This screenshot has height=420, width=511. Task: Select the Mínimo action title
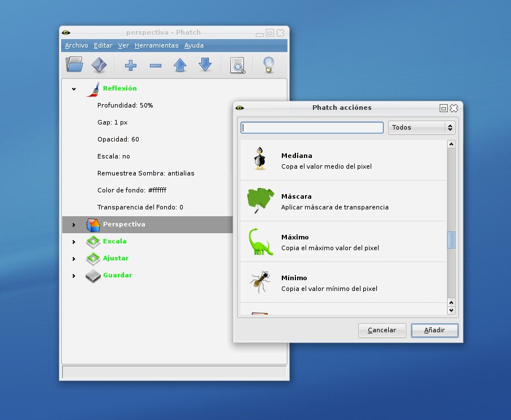click(x=294, y=278)
